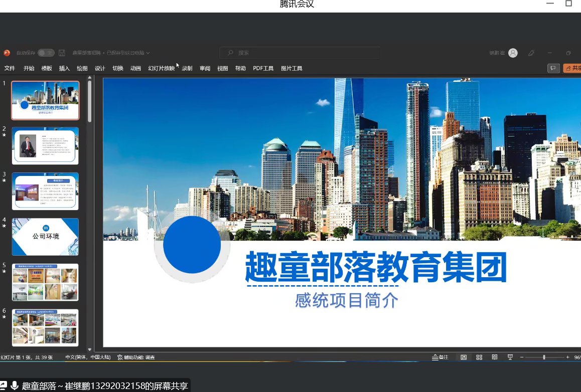Toggle the 备注 notes pane

click(440, 357)
